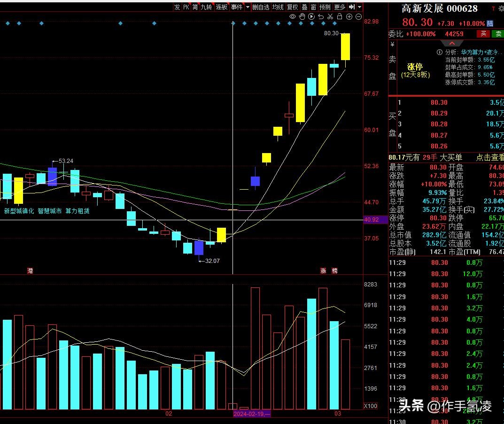Click the 点击查看 link
This screenshot has height=424, width=504.
click(x=489, y=158)
